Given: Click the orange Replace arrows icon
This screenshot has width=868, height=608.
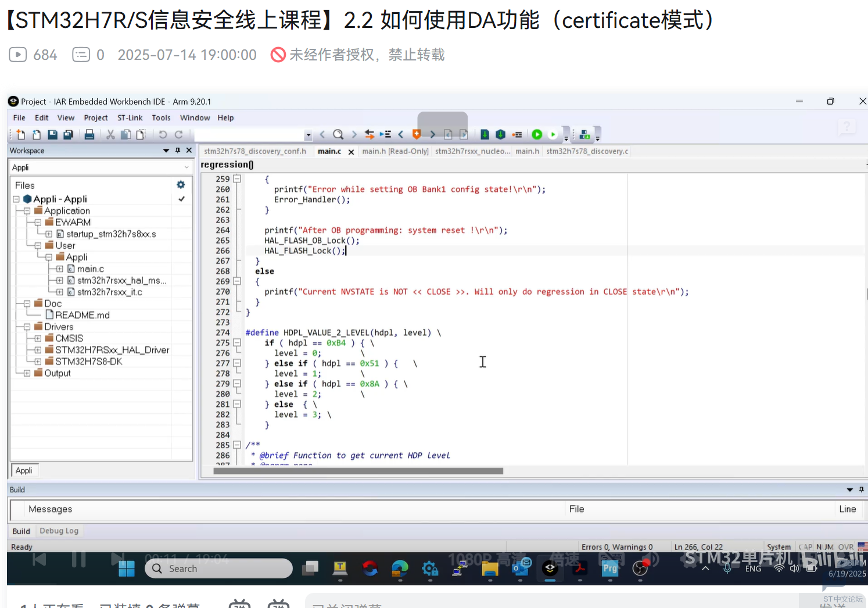Looking at the screenshot, I should tap(370, 135).
